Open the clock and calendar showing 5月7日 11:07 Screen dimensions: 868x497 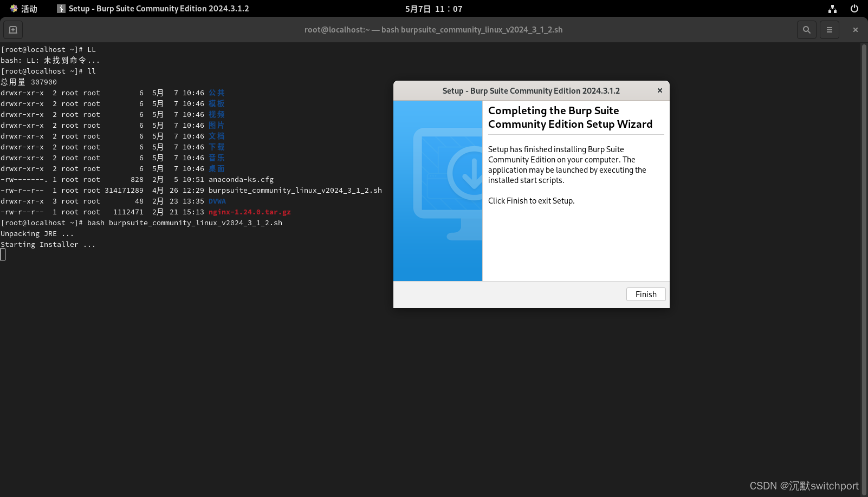click(434, 9)
